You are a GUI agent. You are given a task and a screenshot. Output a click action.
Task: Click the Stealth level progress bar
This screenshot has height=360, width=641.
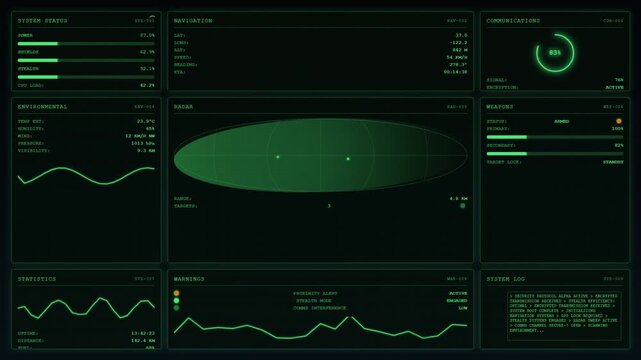click(86, 77)
